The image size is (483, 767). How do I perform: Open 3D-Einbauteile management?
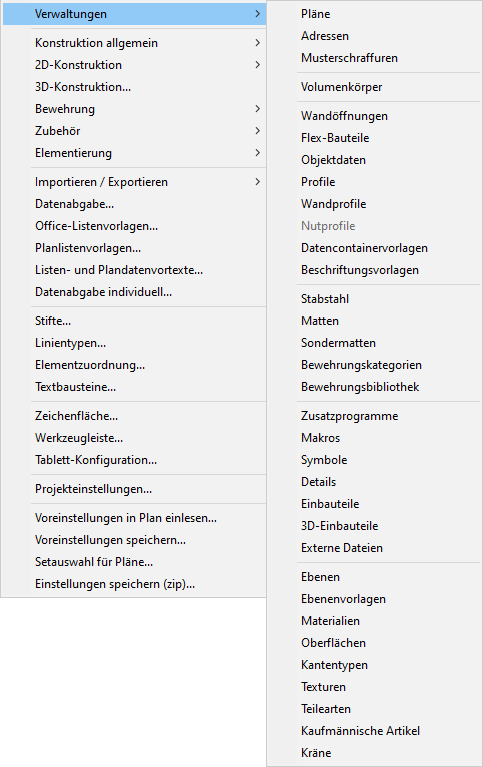click(x=374, y=526)
